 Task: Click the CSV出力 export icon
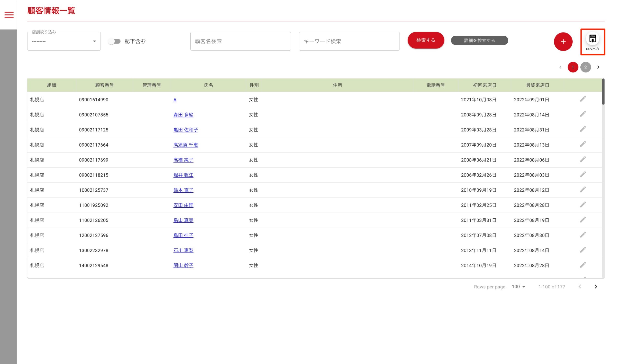click(x=592, y=39)
